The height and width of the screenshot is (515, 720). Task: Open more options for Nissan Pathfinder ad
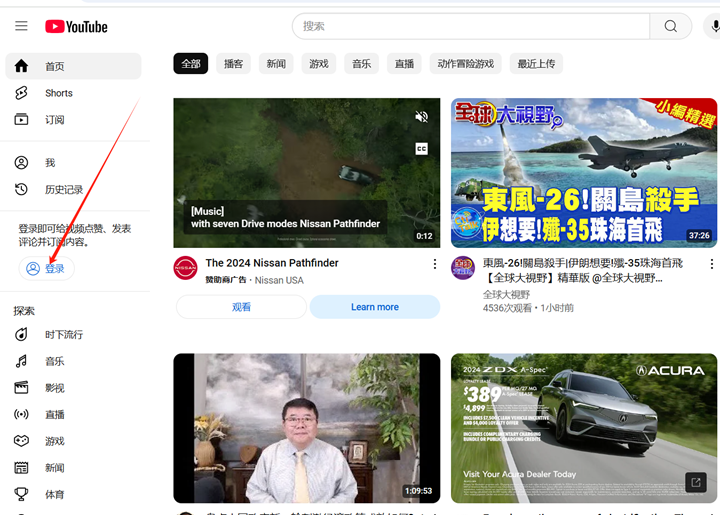point(434,264)
